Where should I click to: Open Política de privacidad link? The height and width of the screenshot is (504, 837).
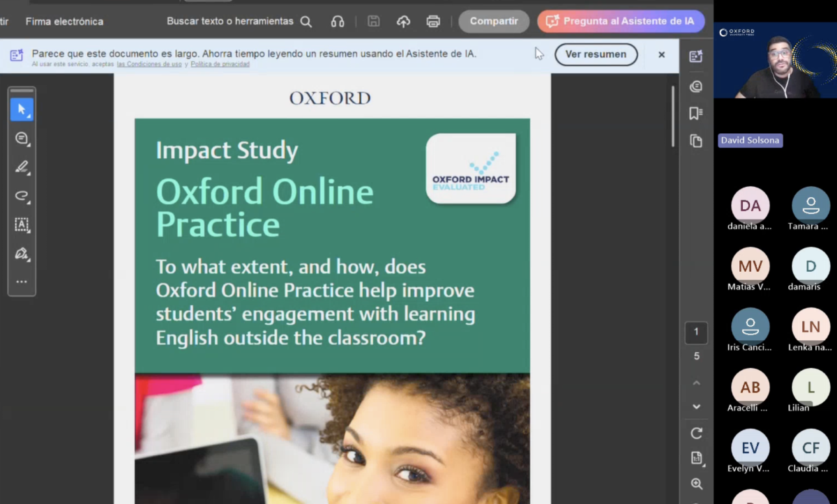coord(220,64)
